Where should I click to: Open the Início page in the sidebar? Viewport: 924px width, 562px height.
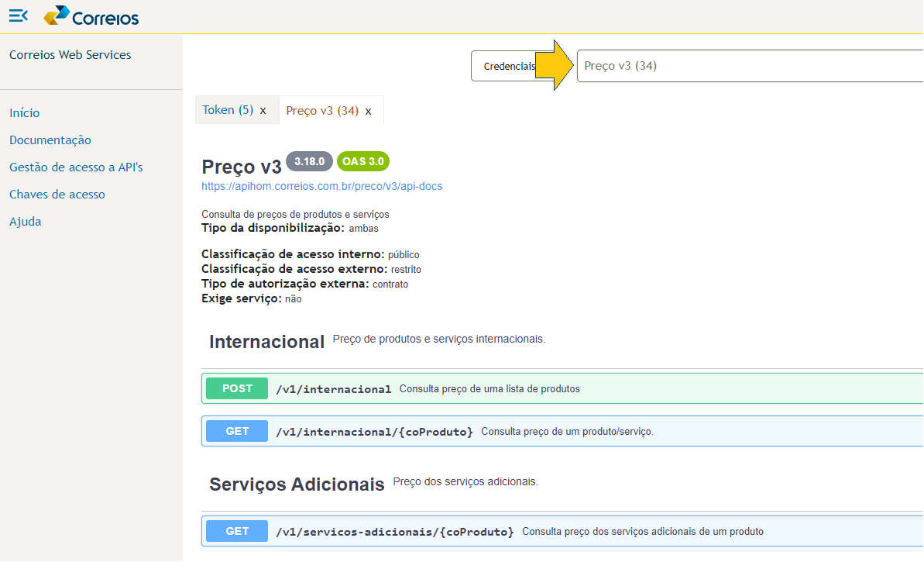click(x=24, y=112)
